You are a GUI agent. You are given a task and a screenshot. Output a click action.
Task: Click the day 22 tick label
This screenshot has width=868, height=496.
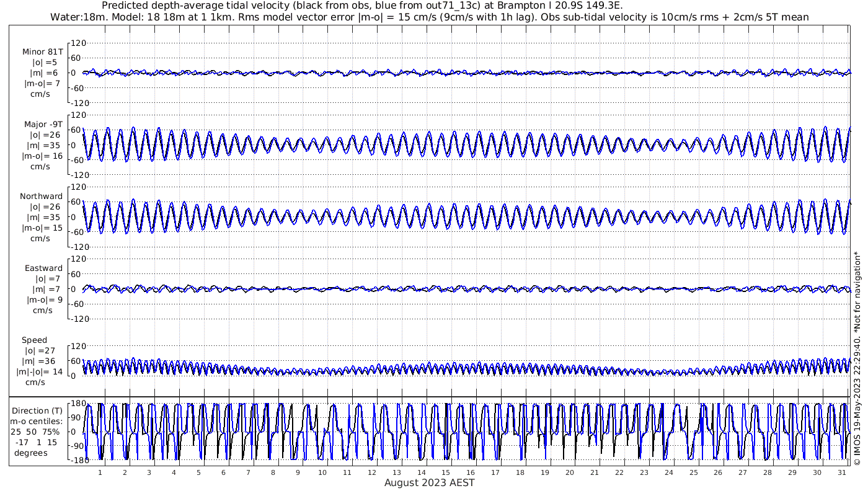tap(619, 472)
